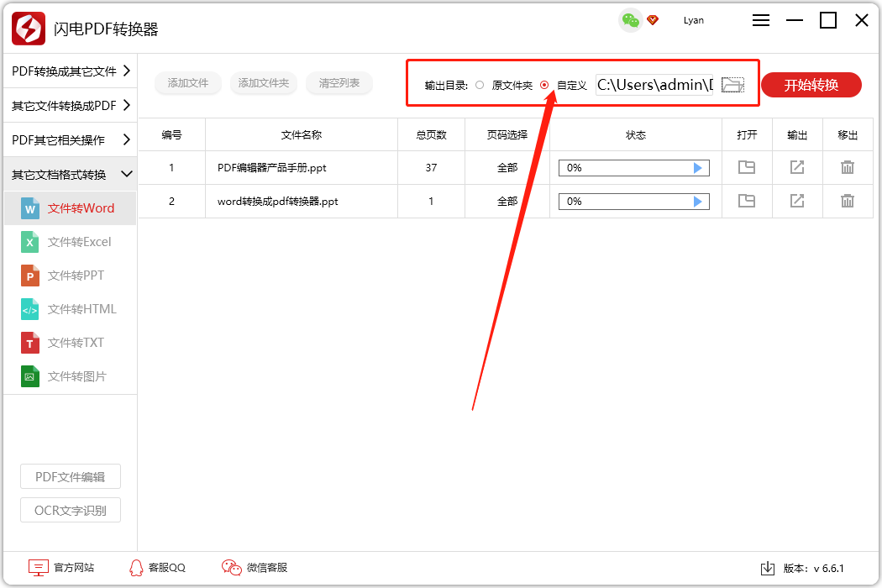Click the 客服QQ penguin icon

136,568
